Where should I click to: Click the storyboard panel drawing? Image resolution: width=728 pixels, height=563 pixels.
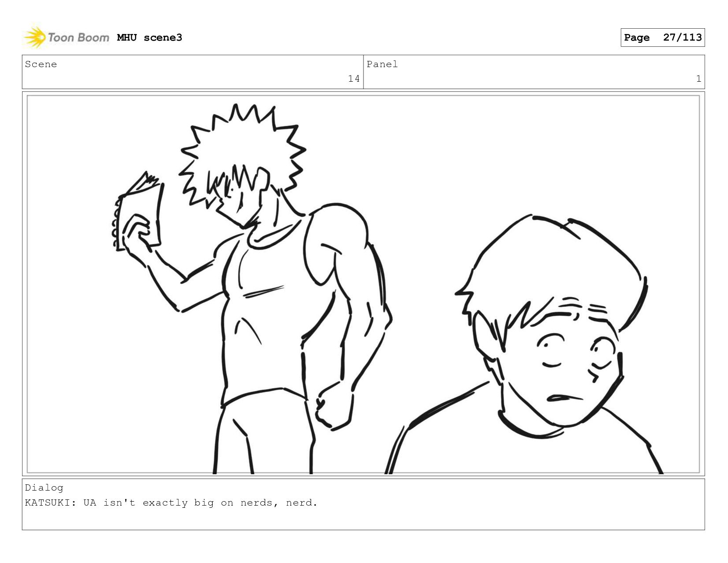point(363,284)
